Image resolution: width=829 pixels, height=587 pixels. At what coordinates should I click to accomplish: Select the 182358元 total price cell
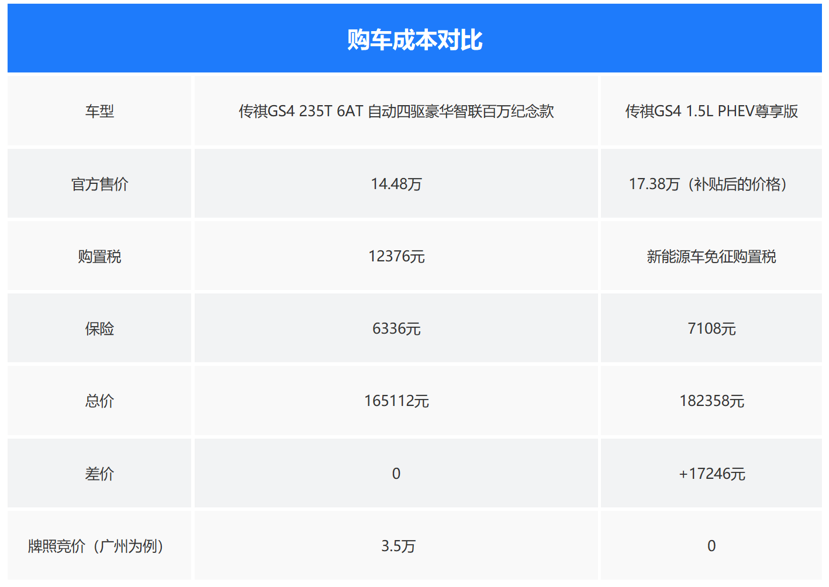click(x=711, y=401)
